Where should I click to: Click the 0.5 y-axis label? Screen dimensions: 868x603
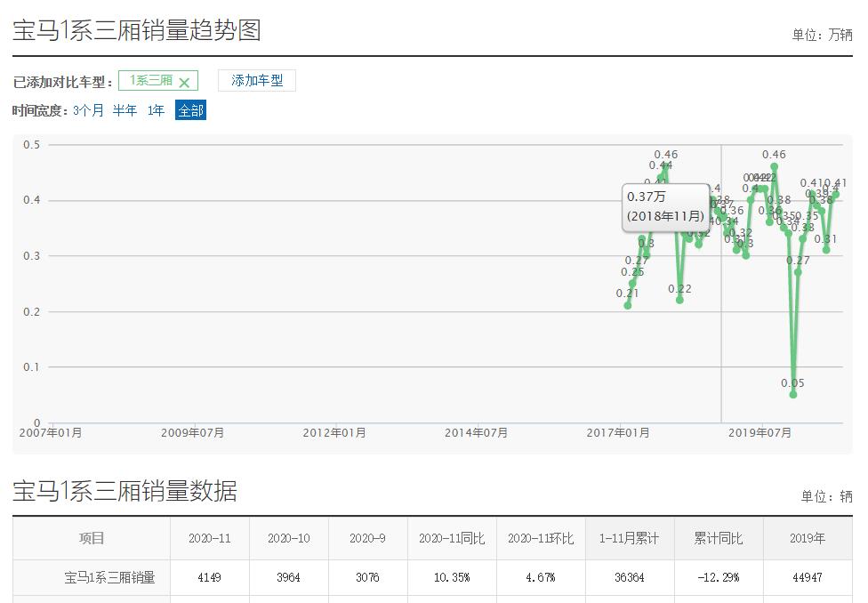pyautogui.click(x=31, y=144)
